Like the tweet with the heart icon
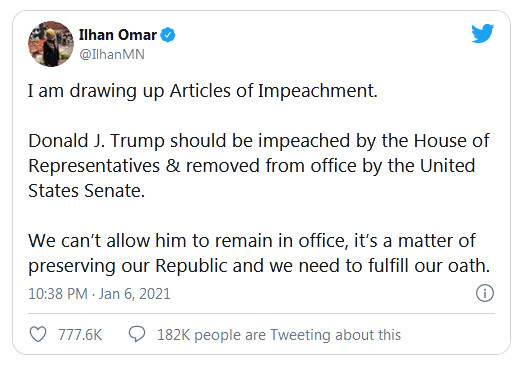 pyautogui.click(x=38, y=334)
